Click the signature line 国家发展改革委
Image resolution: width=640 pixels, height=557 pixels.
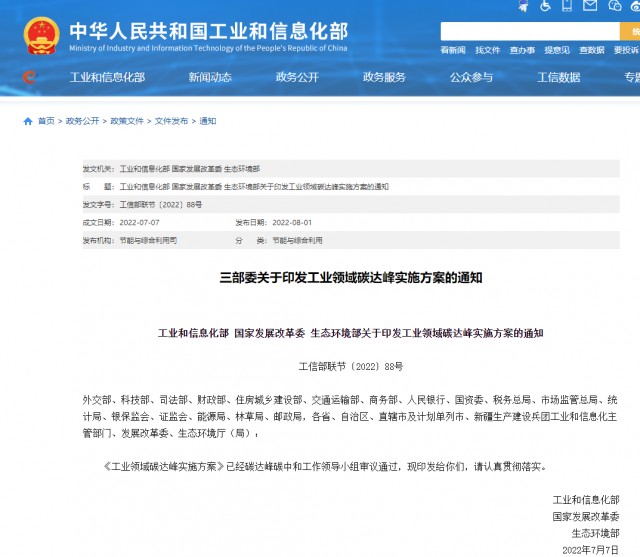(x=586, y=517)
